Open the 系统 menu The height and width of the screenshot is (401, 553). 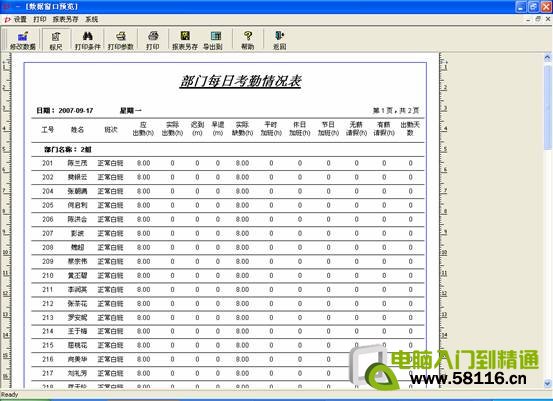pos(92,19)
